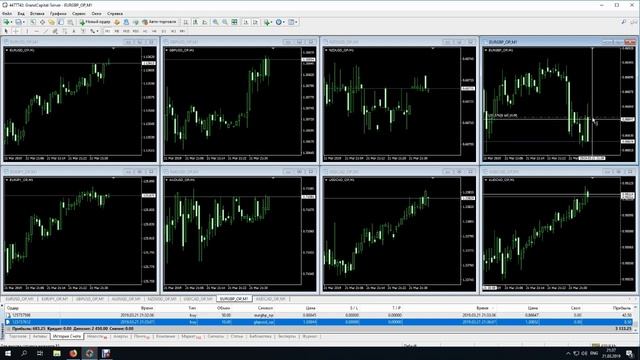Select the Trendline drawing tool
This screenshot has height=360, width=640.
coord(46,31)
